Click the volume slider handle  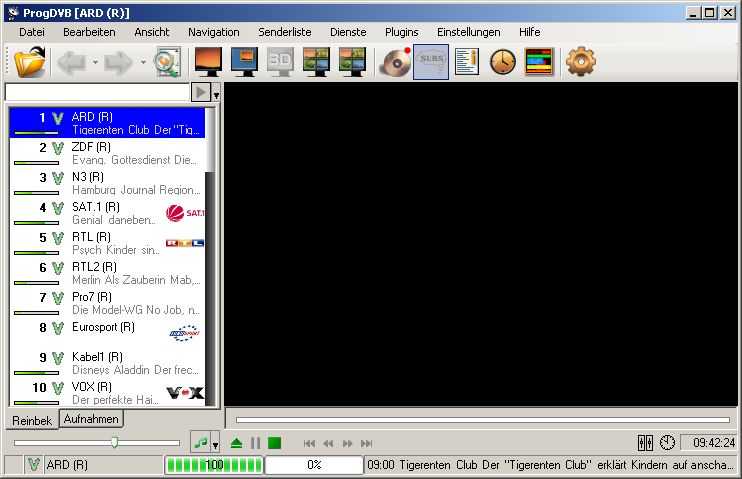tap(115, 442)
